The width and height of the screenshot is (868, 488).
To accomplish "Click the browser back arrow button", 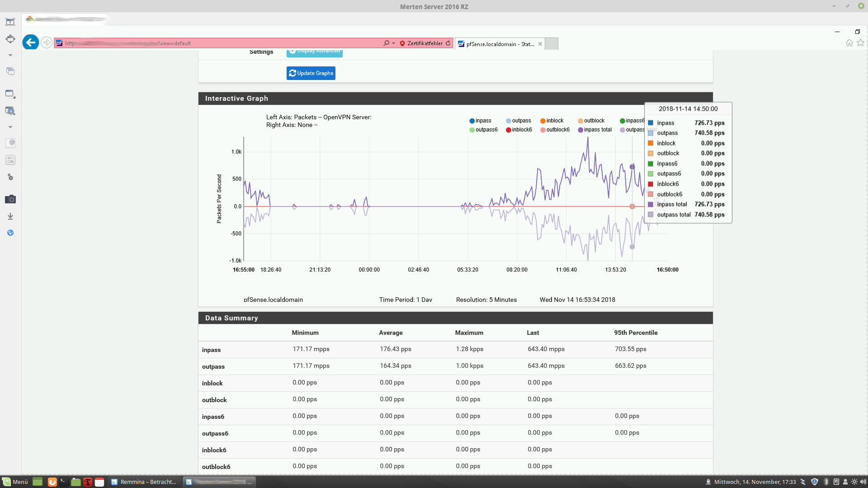I will 31,42.
